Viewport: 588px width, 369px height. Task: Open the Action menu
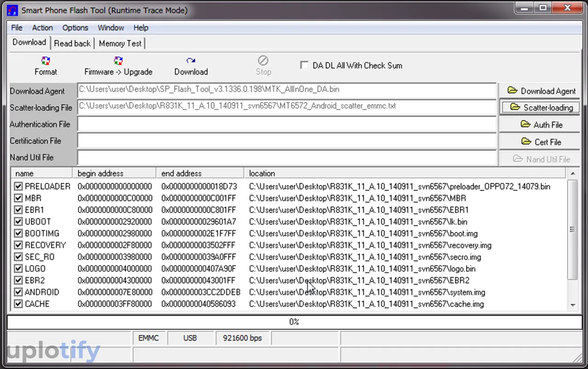42,28
